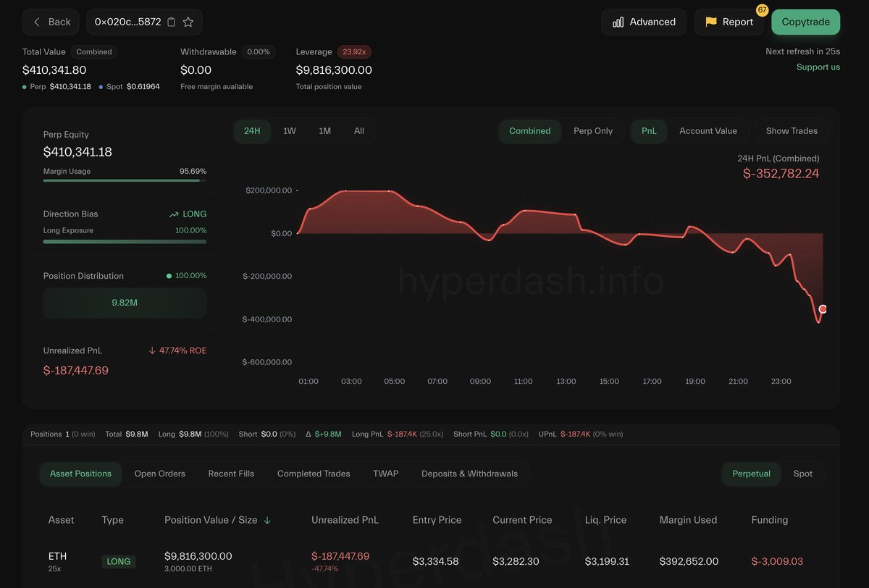Click the LONG trend arrow icon
Viewport: 869px width, 588px height.
click(174, 214)
